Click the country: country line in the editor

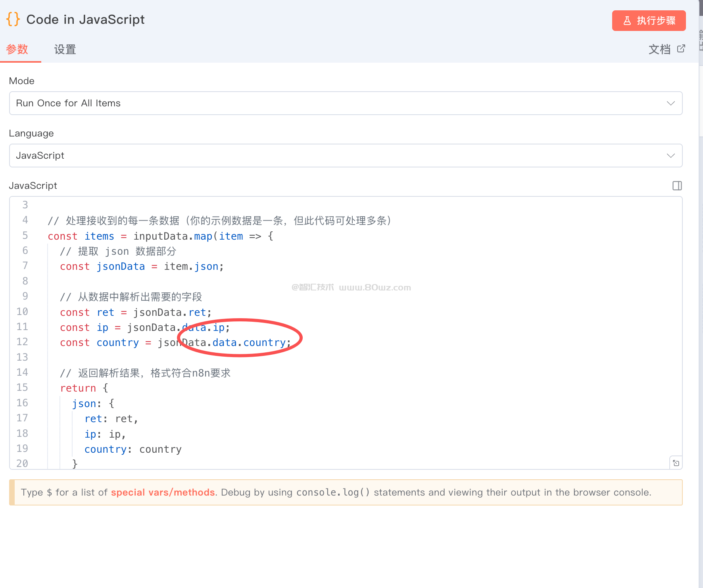[133, 450]
